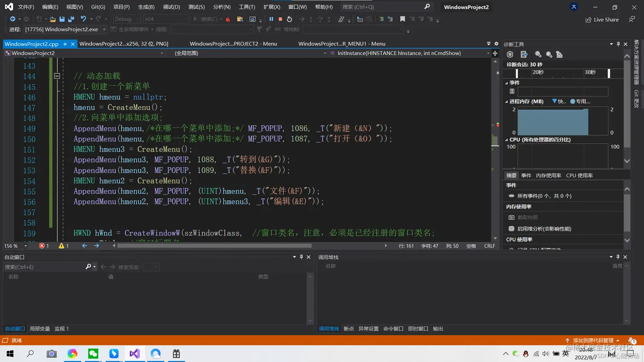Image resolution: width=644 pixels, height=362 pixels.
Task: Open the Git(G) menu
Action: [98, 7]
